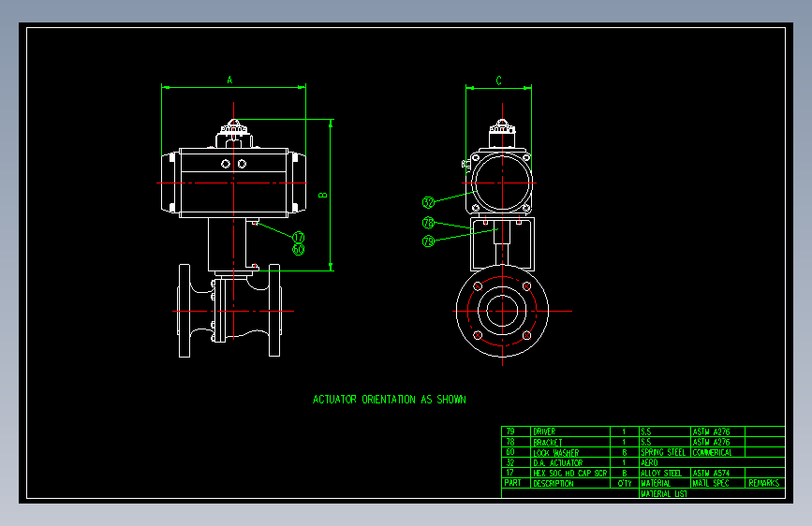The image size is (812, 526).
Task: Click S.S material in the BRACKET row
Action: coord(665,442)
